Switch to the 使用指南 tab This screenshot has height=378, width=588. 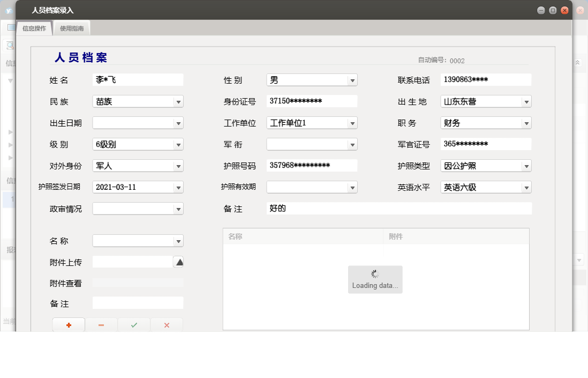tap(72, 28)
